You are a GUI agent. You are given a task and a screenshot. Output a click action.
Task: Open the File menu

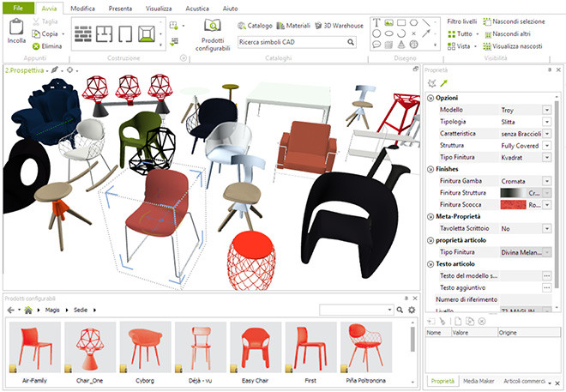(18, 8)
